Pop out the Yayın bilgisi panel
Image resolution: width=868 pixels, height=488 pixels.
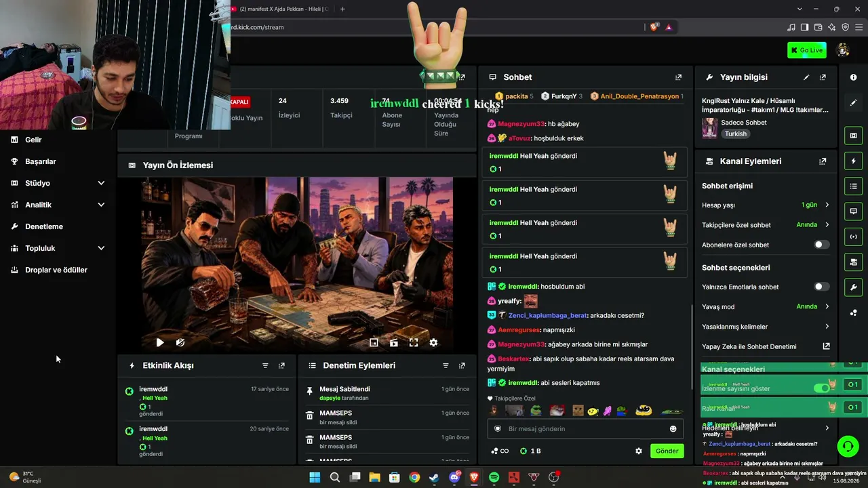pyautogui.click(x=823, y=77)
